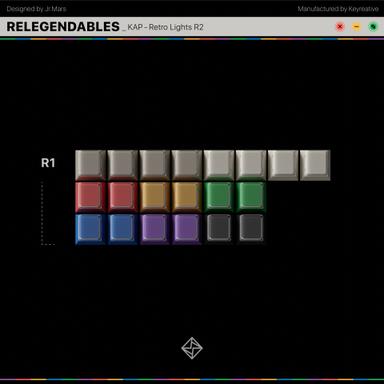Viewport: 384px width, 384px height.
Task: Click the yellow minimize circle button
Action: pos(356,27)
